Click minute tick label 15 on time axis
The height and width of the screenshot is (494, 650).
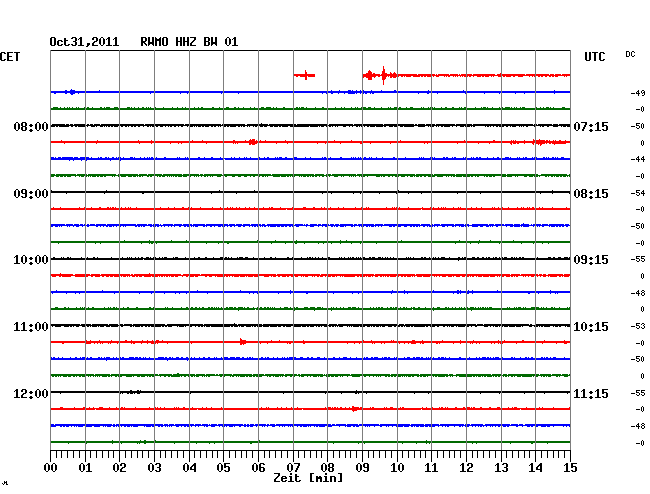[x=570, y=467]
